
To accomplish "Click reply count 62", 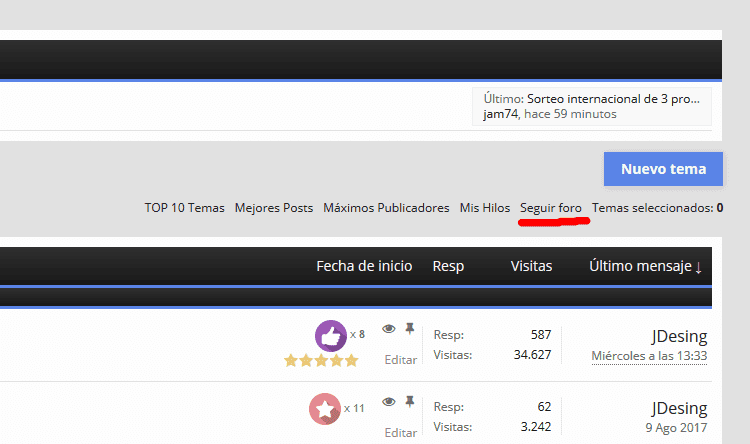I will tap(544, 407).
